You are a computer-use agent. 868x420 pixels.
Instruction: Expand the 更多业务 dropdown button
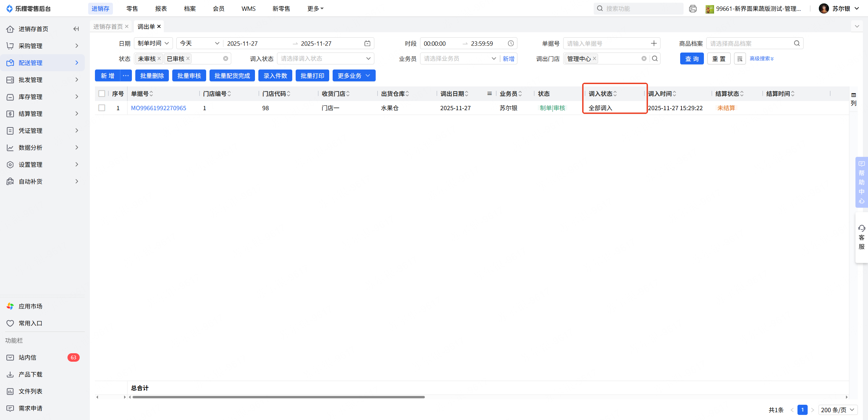tap(354, 76)
